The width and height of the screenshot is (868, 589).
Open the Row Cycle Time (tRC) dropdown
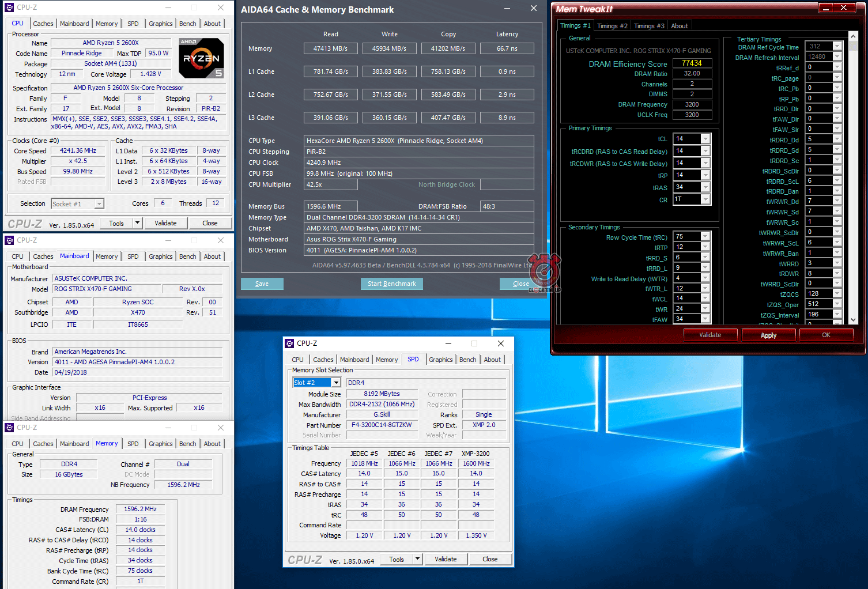(x=705, y=237)
